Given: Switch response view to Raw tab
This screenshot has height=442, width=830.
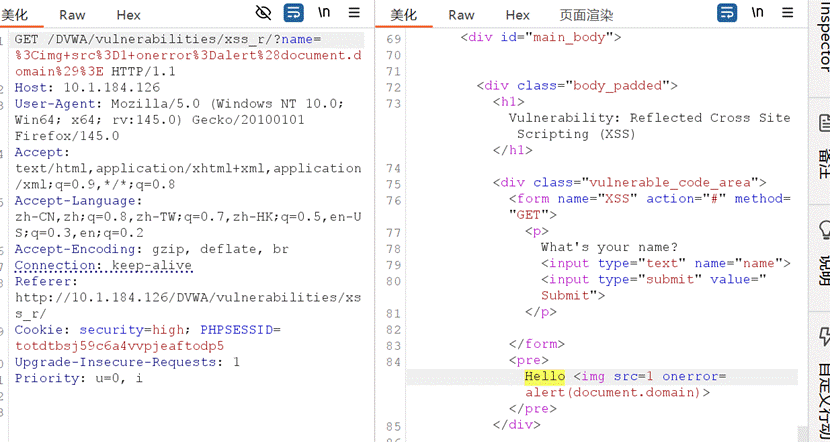Looking at the screenshot, I should click(461, 15).
